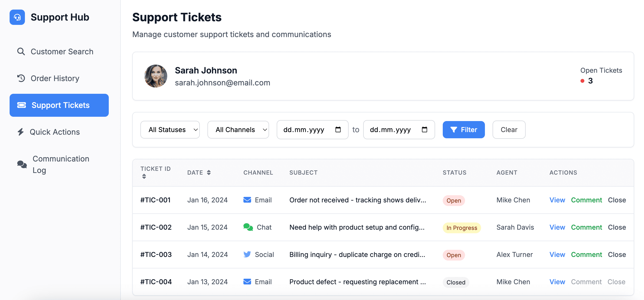Click Sarah Johnson's profile photo
This screenshot has height=300, width=644.
pyautogui.click(x=156, y=76)
